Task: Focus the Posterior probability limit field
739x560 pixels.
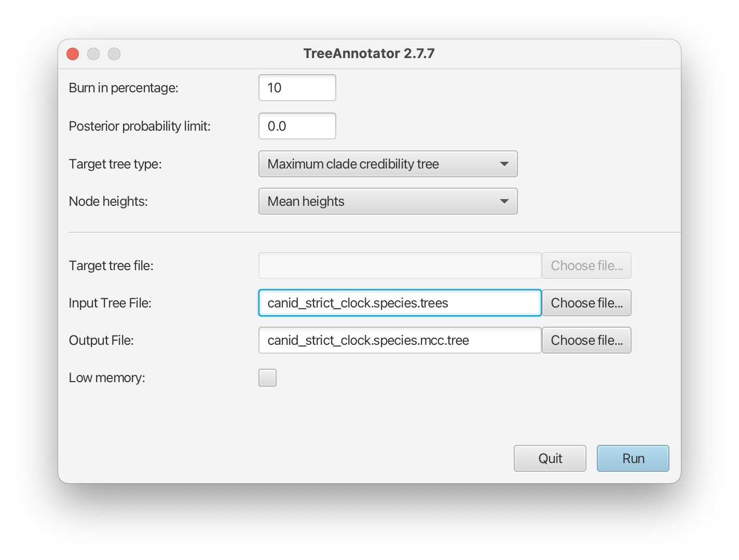Action: (297, 127)
